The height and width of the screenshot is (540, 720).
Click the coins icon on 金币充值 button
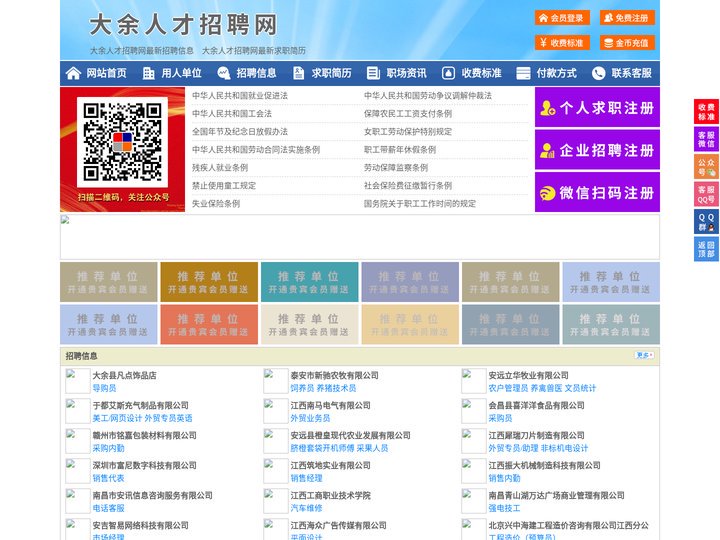click(608, 43)
